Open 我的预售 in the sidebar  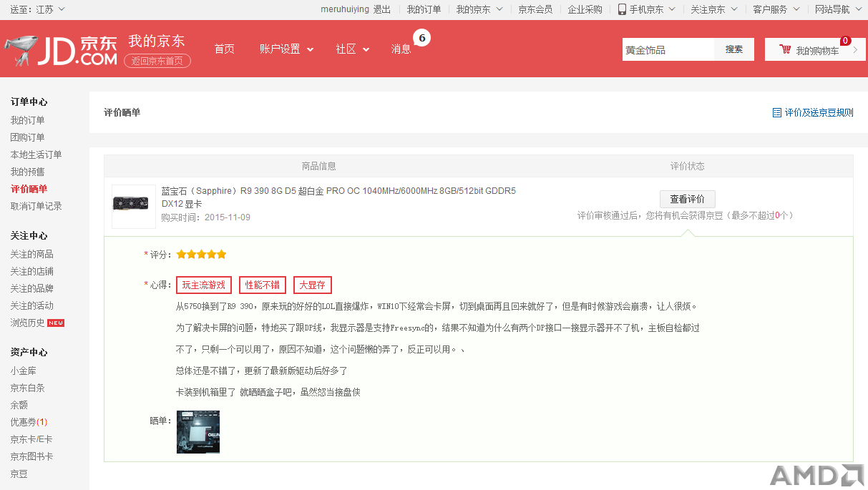27,172
